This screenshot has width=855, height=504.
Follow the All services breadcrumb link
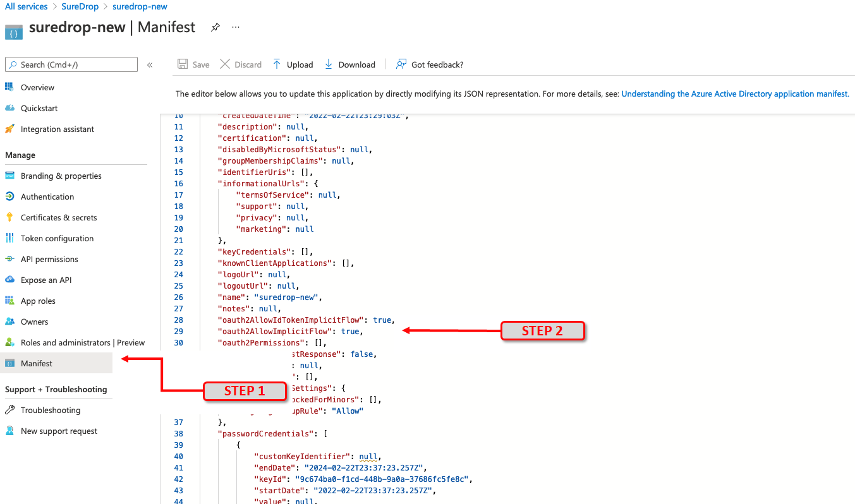(x=27, y=6)
